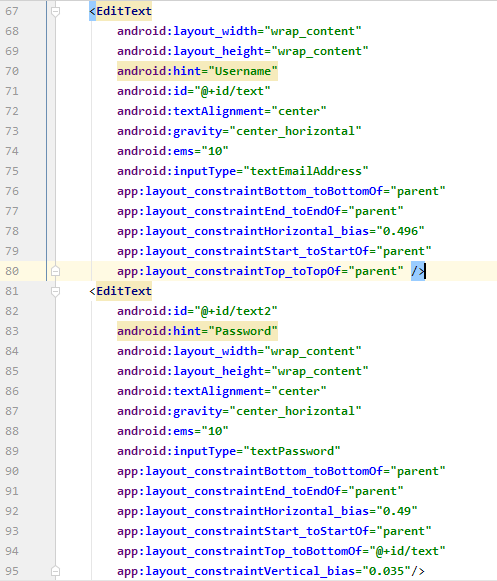Click constraintStart_toStartOf attribute on line 93
This screenshot has height=581, width=497.
point(243,531)
